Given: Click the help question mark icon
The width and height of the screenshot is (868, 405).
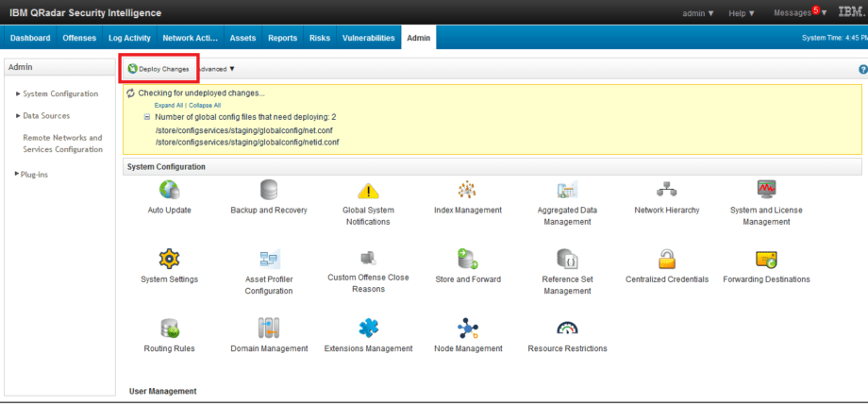Looking at the screenshot, I should coord(862,70).
